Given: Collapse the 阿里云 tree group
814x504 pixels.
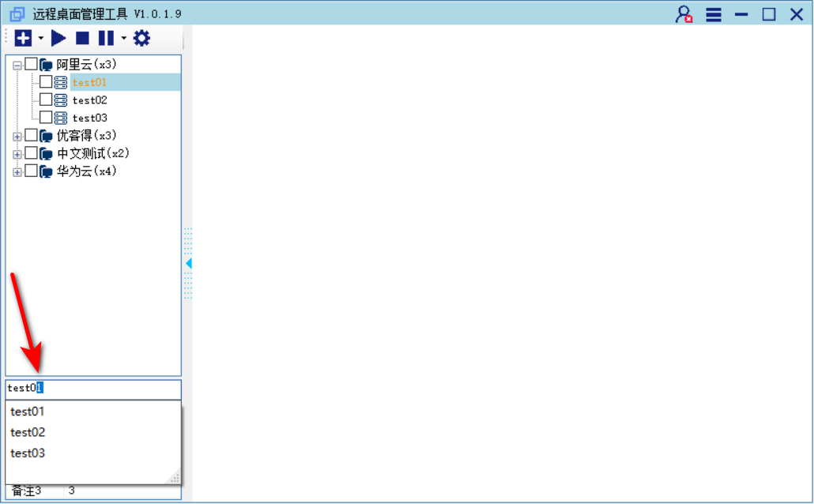Looking at the screenshot, I should pyautogui.click(x=17, y=65).
